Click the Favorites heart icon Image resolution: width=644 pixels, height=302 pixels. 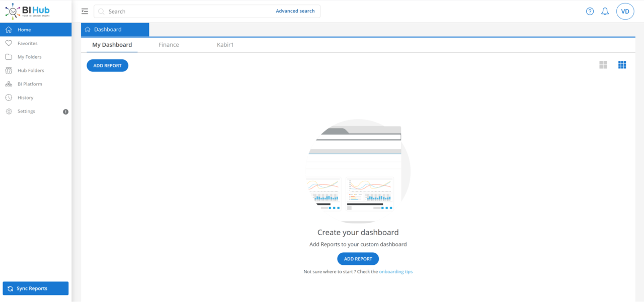click(x=9, y=43)
